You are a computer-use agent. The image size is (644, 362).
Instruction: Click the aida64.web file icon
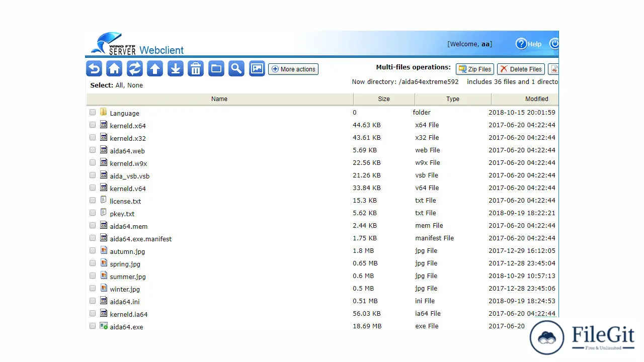coord(104,150)
